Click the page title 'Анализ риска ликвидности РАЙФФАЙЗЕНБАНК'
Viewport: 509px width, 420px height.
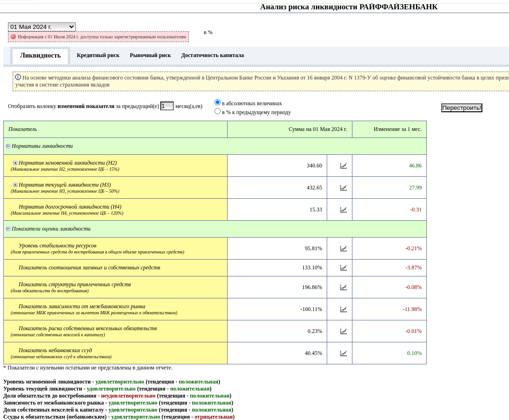coord(349,7)
